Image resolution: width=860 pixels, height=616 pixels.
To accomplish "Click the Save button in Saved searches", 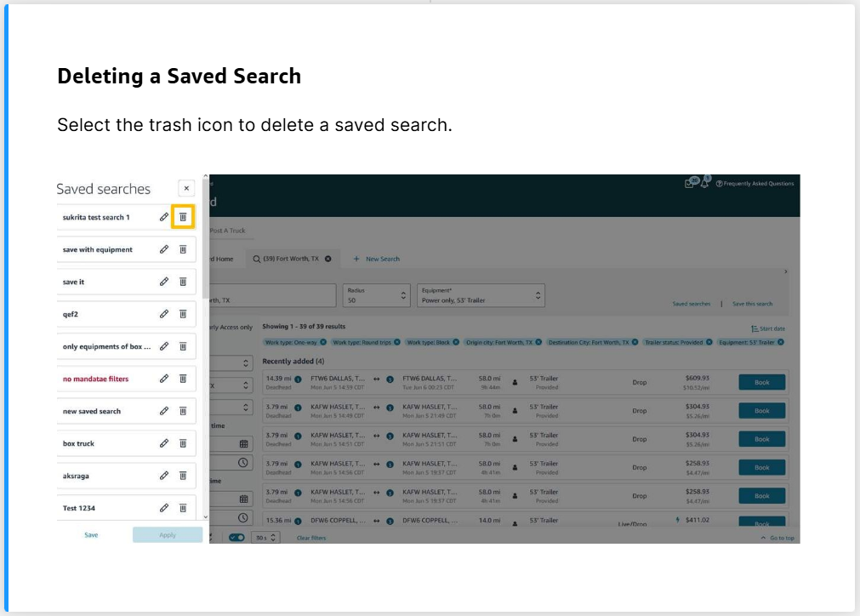I will 91,535.
